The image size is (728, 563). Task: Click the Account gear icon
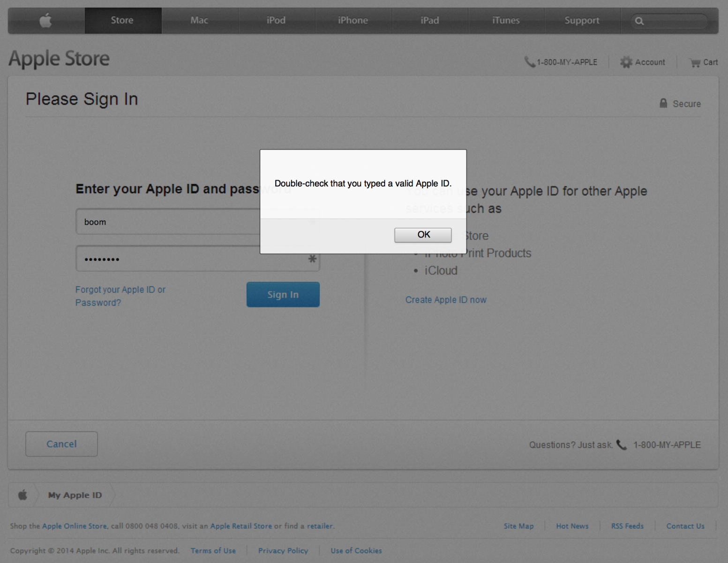[x=626, y=62]
